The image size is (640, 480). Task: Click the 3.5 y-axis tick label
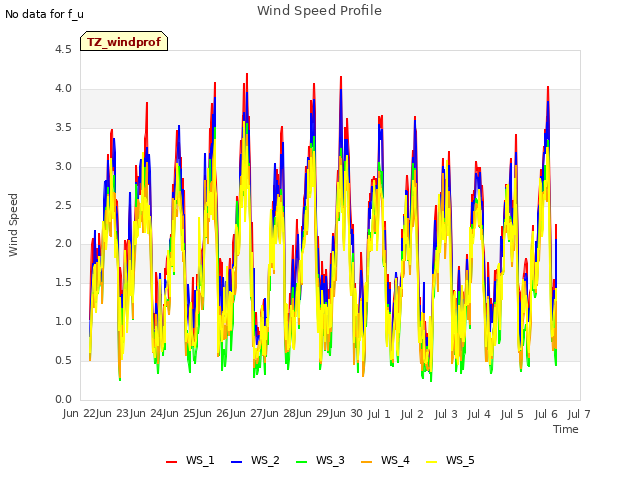(x=63, y=128)
